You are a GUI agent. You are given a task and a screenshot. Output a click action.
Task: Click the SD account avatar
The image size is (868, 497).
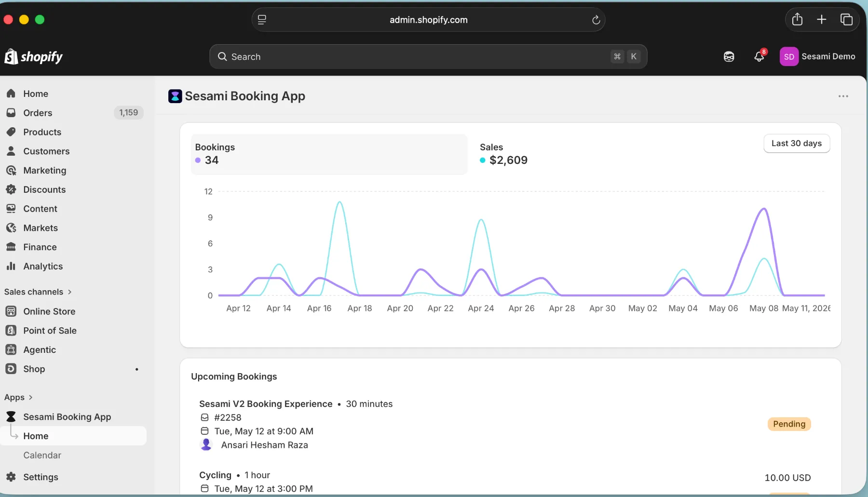[789, 56]
